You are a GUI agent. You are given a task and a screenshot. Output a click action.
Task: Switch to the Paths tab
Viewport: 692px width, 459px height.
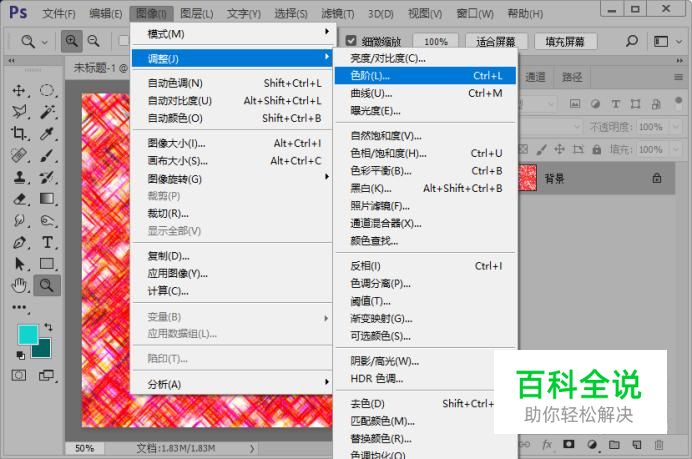tap(572, 77)
